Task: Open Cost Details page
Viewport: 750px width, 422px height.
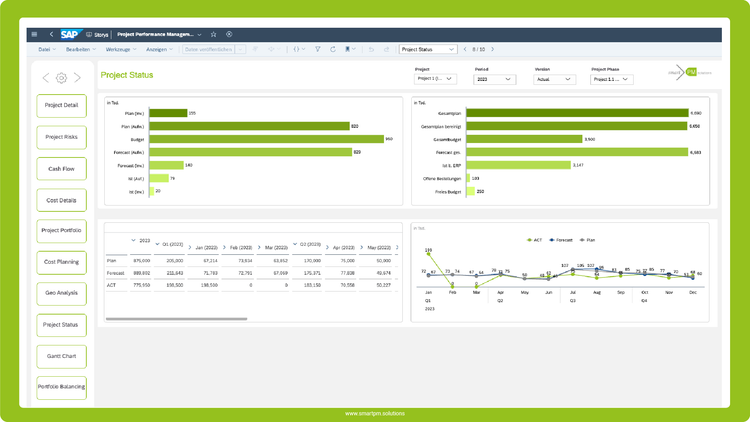Action: (61, 200)
